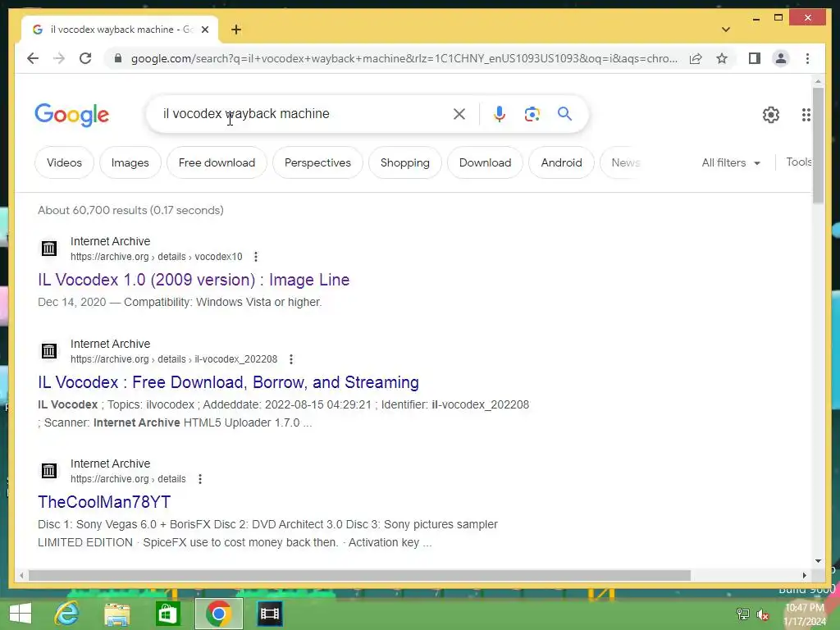Filter results by Videos
The image size is (840, 630).
pos(64,163)
